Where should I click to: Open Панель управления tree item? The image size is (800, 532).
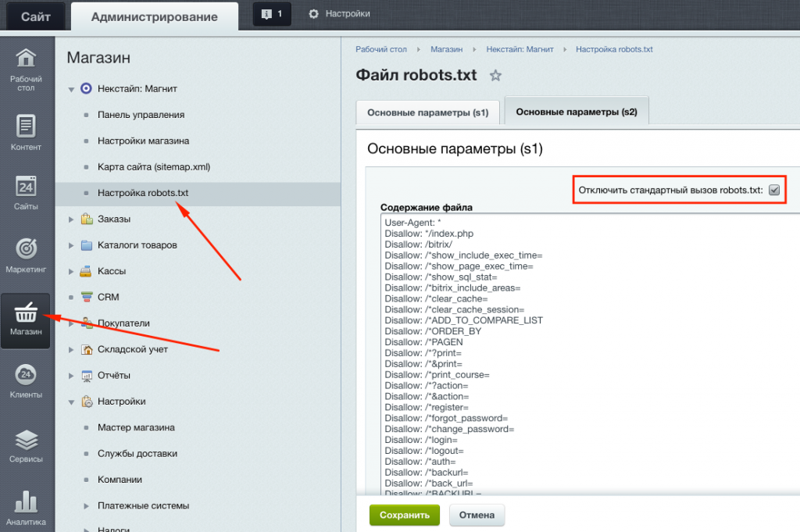141,115
